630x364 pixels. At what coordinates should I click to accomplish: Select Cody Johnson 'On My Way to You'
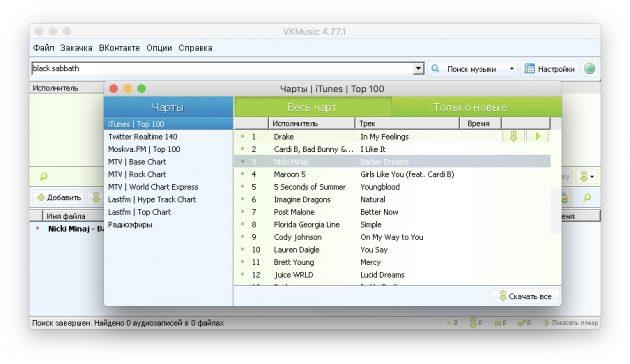pos(392,237)
